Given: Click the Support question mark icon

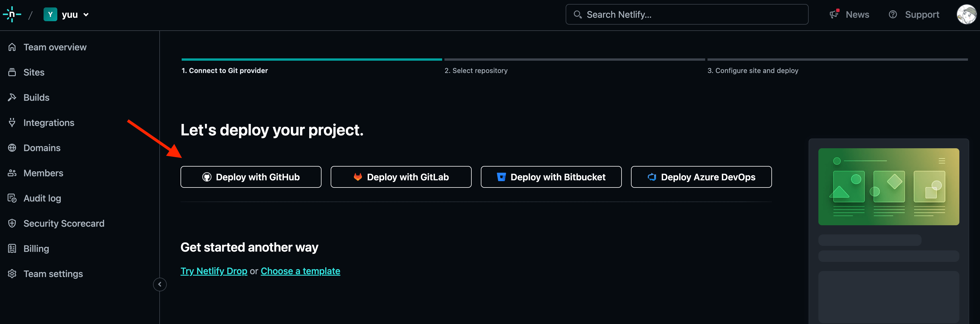Looking at the screenshot, I should click(893, 14).
